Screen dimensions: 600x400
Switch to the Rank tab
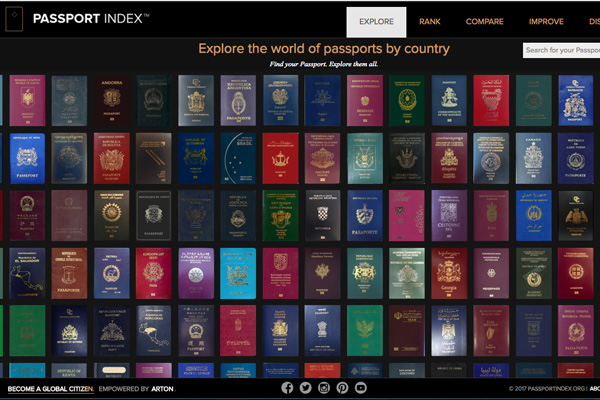click(430, 21)
